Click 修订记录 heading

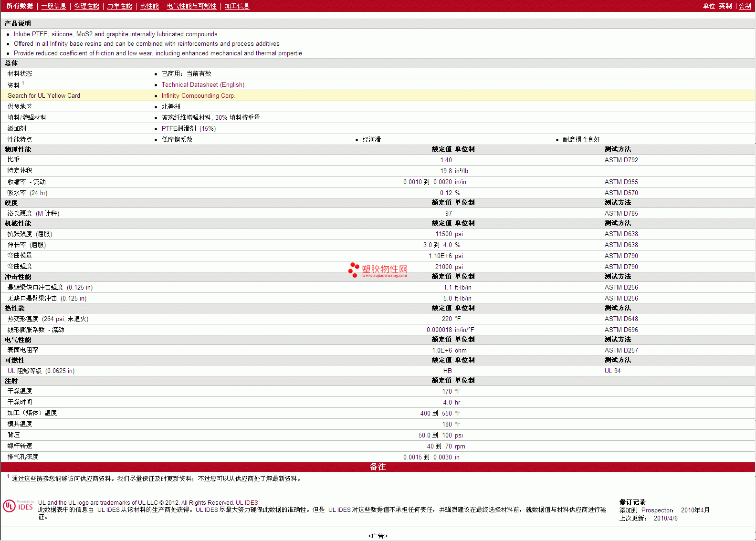point(632,502)
